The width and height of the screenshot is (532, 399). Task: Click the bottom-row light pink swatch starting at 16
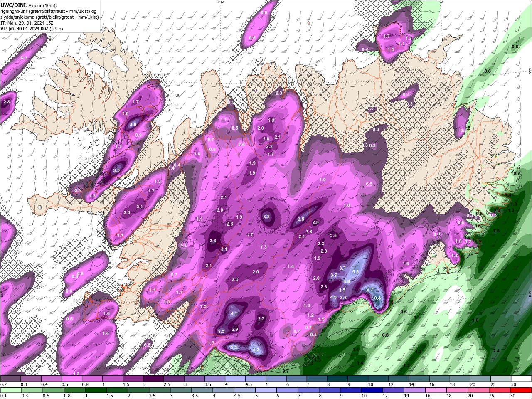tap(436, 390)
